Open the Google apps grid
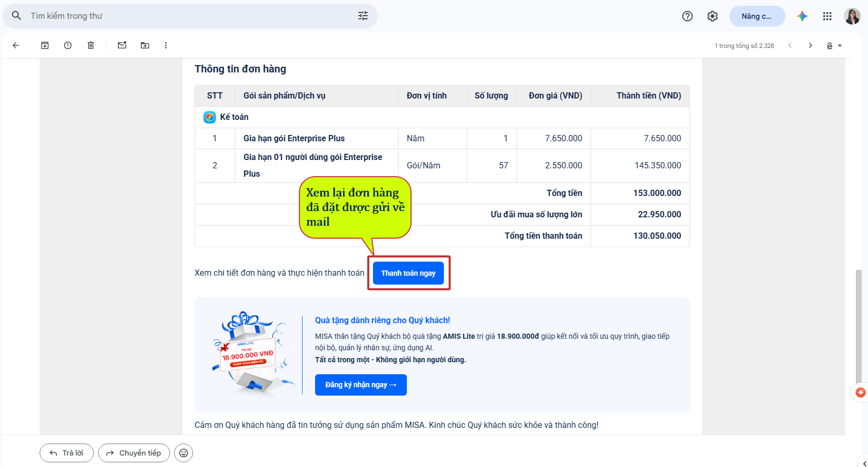The height and width of the screenshot is (467, 868). (x=827, y=16)
